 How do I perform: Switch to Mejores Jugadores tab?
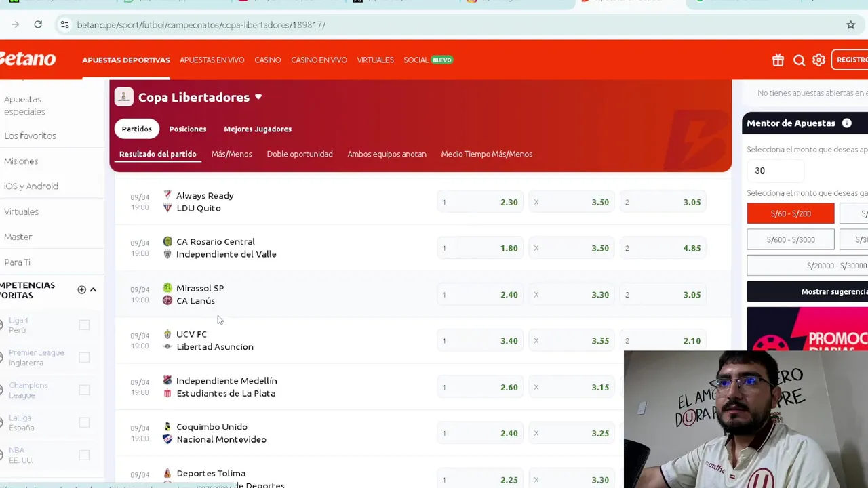point(258,129)
